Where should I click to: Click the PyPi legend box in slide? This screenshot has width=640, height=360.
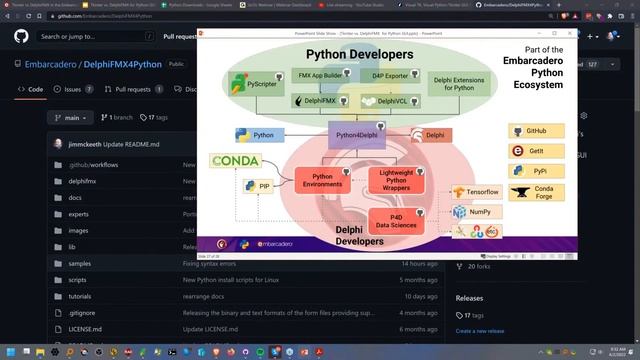[x=536, y=171]
